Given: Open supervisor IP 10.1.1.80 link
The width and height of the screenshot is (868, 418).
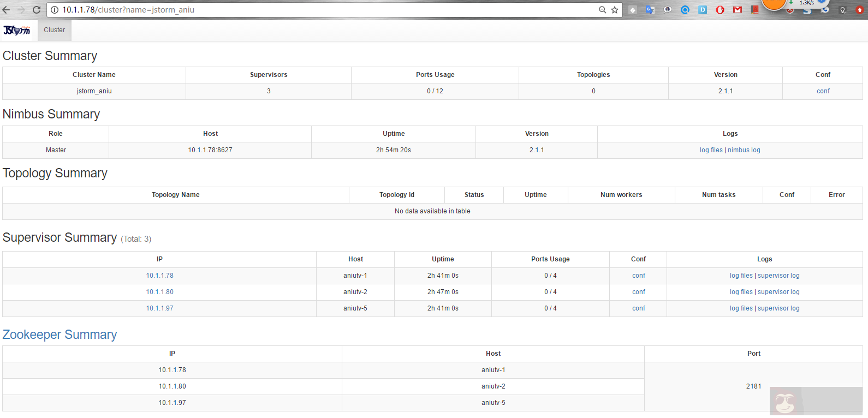Looking at the screenshot, I should coord(159,292).
